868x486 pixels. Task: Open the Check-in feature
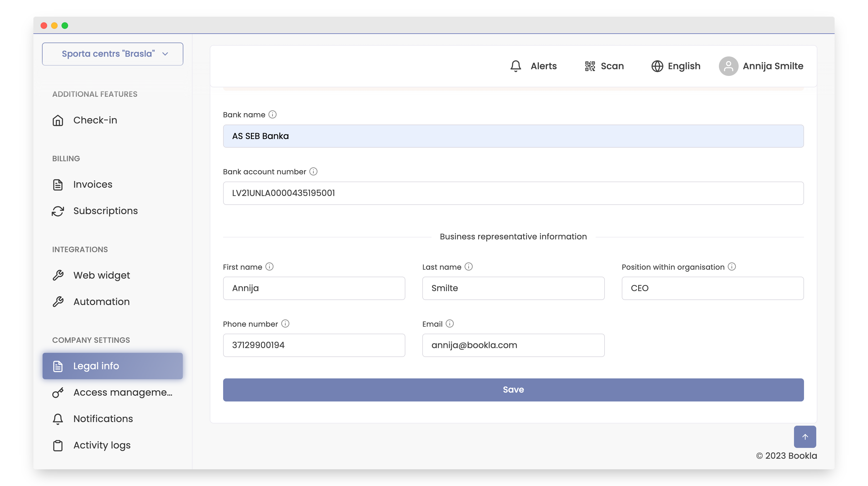pos(95,120)
